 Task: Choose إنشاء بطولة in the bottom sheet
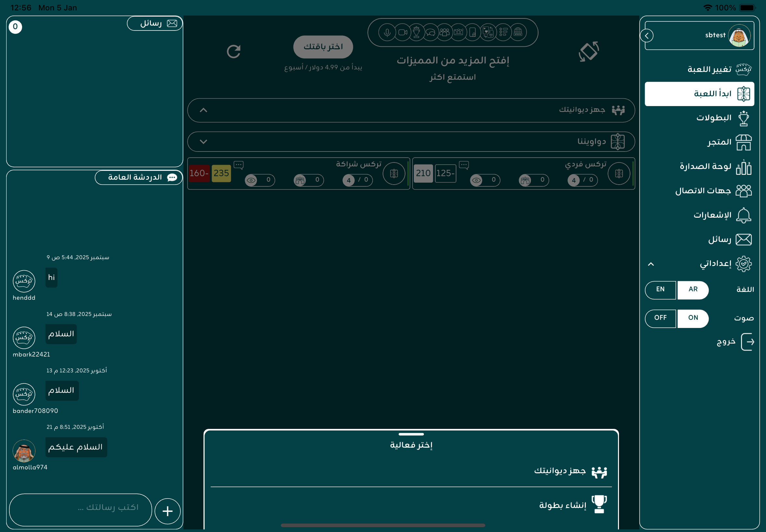pyautogui.click(x=562, y=505)
